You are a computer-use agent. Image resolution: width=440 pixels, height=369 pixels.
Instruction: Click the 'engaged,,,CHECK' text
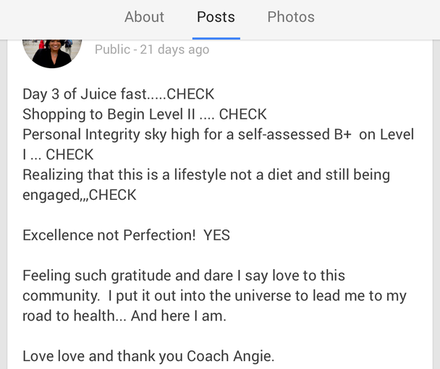pos(79,195)
